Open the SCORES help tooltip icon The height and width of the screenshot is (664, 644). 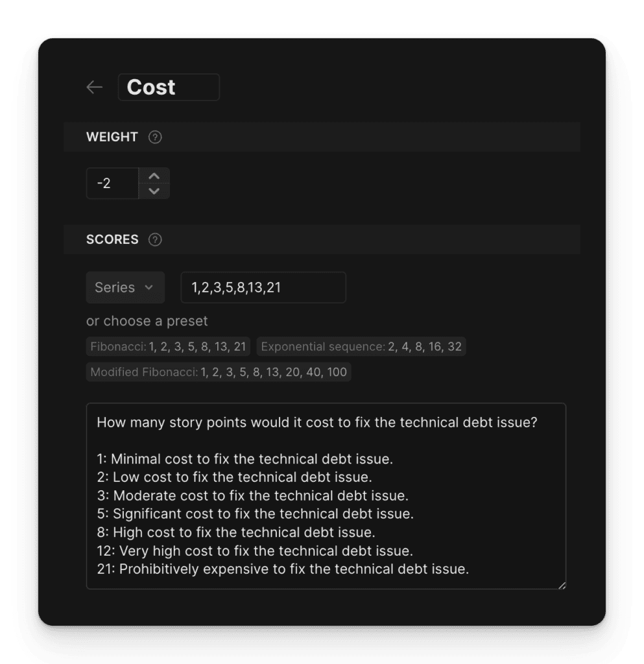(x=155, y=239)
